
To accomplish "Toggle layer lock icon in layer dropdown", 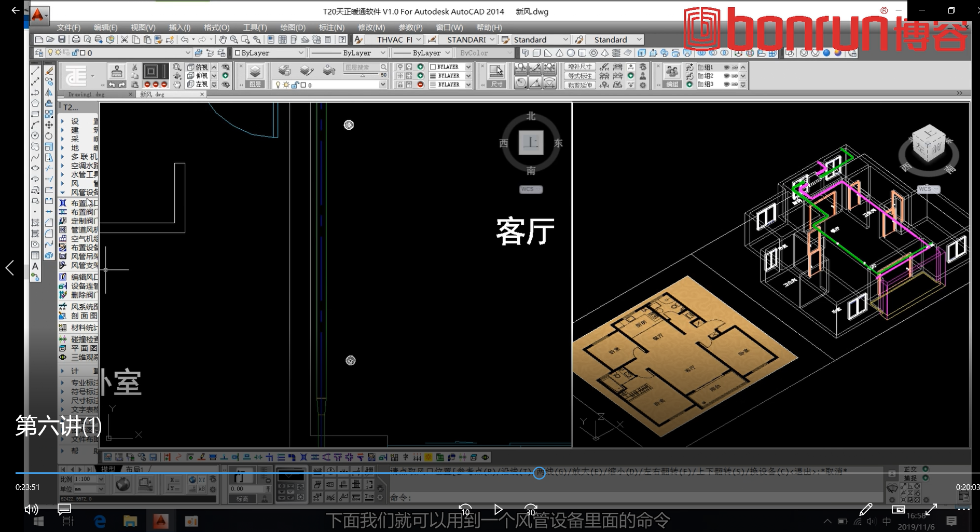I will 75,53.
